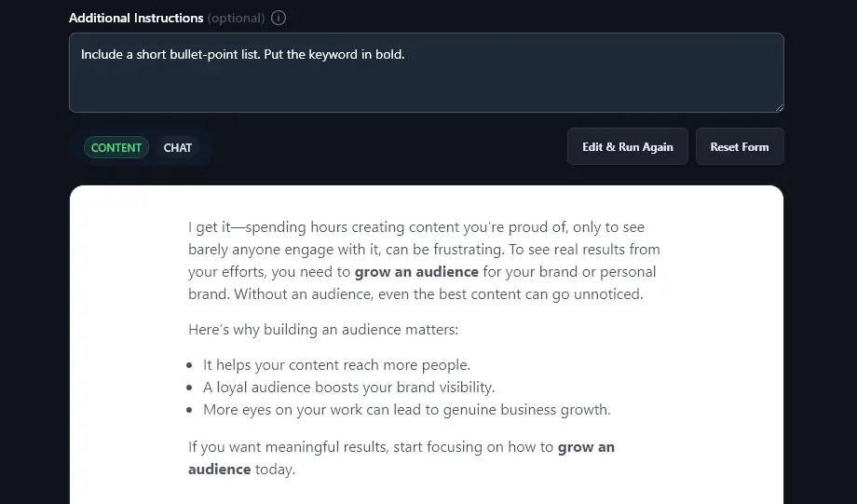Click the opening words 'I get it'
The image size is (857, 504).
coord(208,227)
